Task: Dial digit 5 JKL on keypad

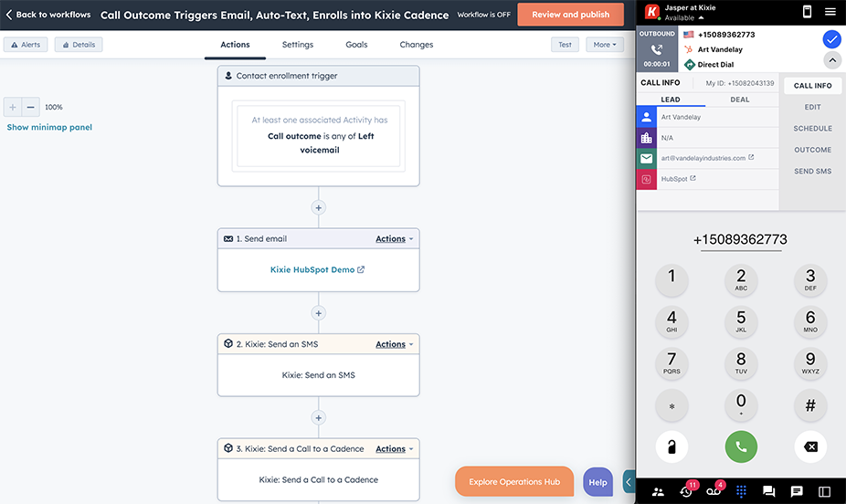Action: (741, 321)
